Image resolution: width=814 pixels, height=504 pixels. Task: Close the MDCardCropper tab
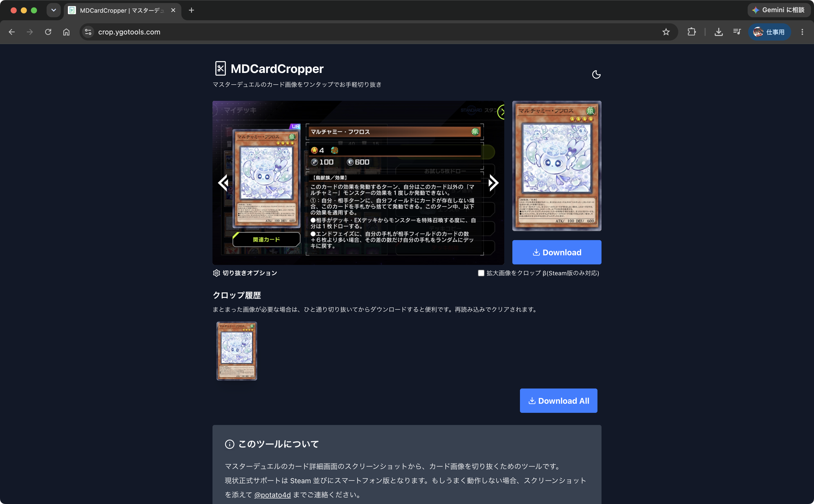click(173, 10)
